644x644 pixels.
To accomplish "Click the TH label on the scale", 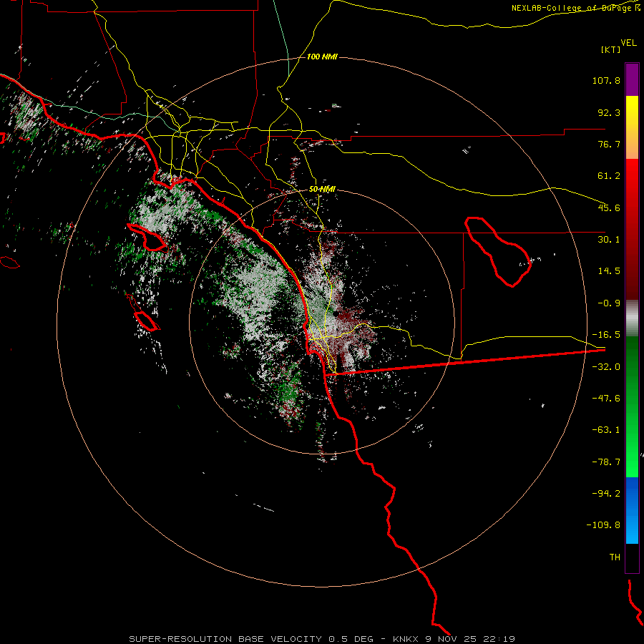I will tap(615, 557).
